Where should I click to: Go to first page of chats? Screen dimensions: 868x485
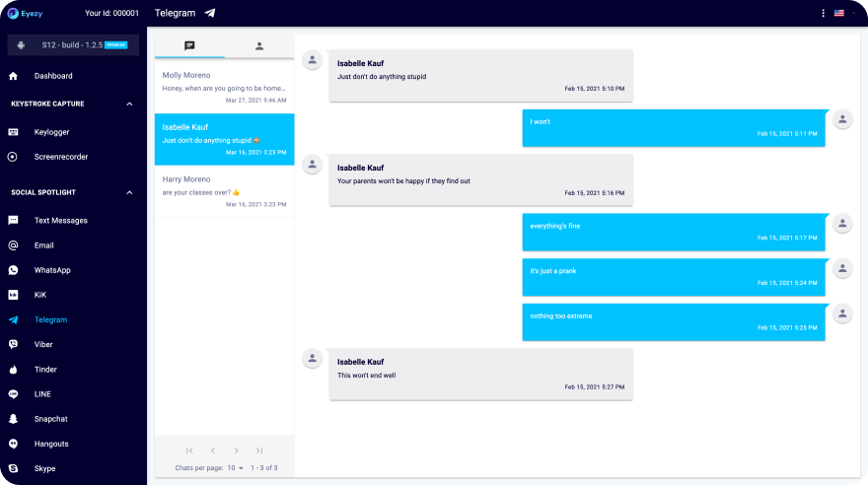coord(189,450)
